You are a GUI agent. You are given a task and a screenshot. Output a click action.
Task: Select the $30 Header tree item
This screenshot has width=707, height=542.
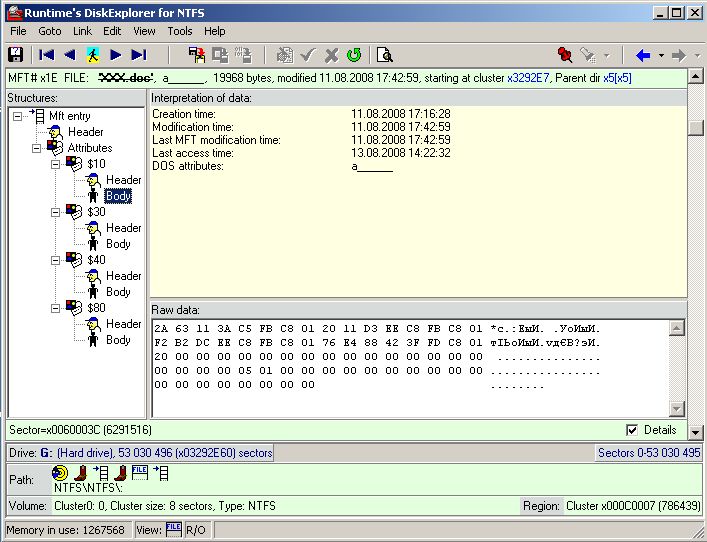(x=124, y=228)
